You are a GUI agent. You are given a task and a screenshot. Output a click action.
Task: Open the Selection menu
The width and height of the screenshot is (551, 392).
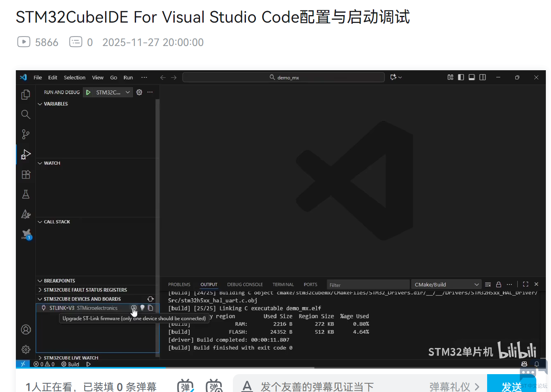(75, 78)
